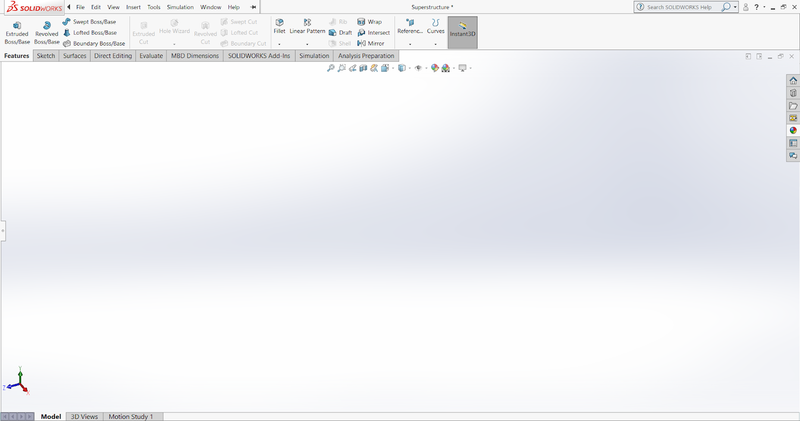Open the SOLIDWORKS Resources home icon
This screenshot has width=800, height=421.
click(x=792, y=81)
